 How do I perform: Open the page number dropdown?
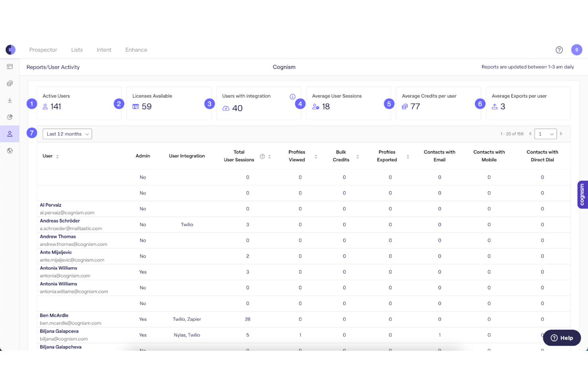click(x=545, y=134)
